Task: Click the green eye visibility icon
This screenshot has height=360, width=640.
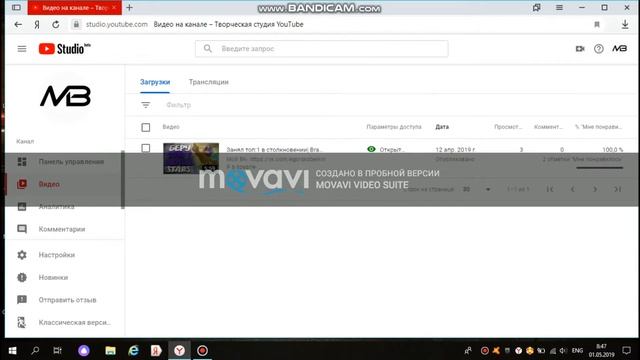Action: click(x=371, y=149)
